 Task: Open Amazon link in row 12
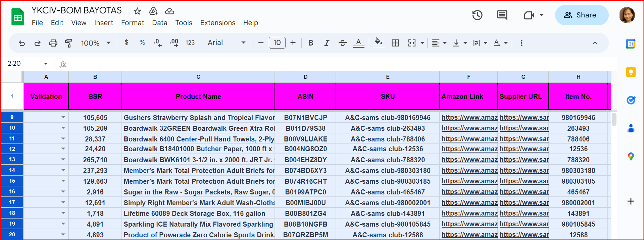pyautogui.click(x=469, y=149)
